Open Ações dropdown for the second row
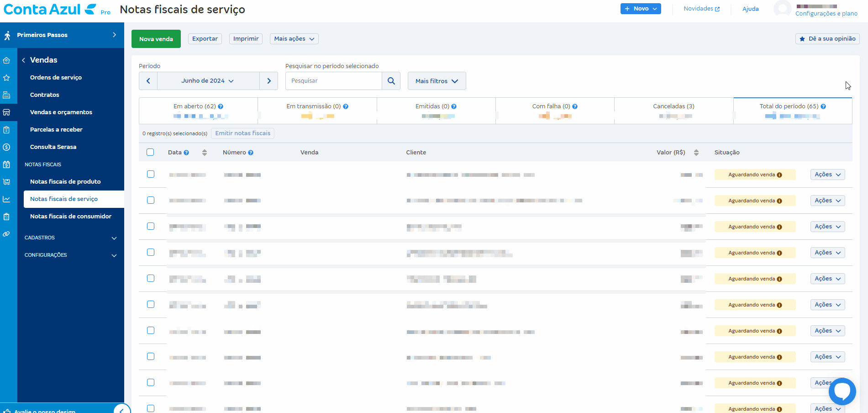Viewport: 868px width, 413px height. pos(828,201)
